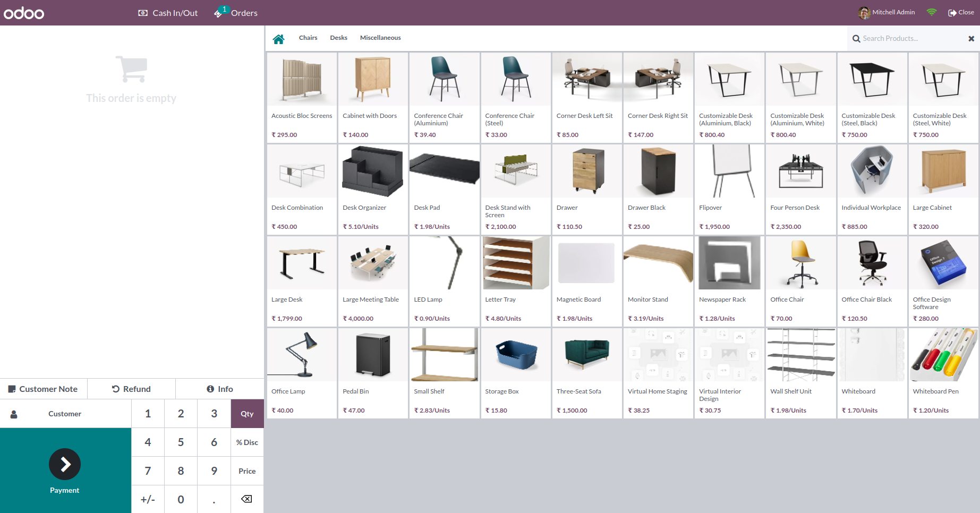980x513 pixels.
Task: Add Acoustic Bloc Screens to order
Action: tap(302, 97)
